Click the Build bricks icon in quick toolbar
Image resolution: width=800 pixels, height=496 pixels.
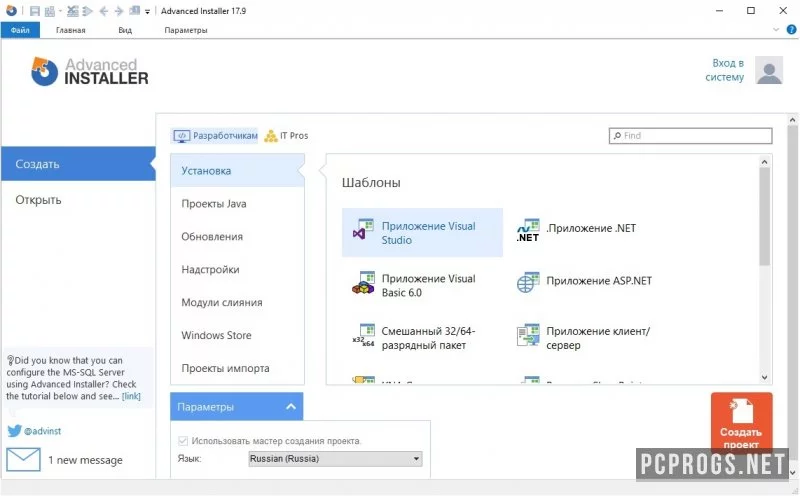[x=49, y=11]
